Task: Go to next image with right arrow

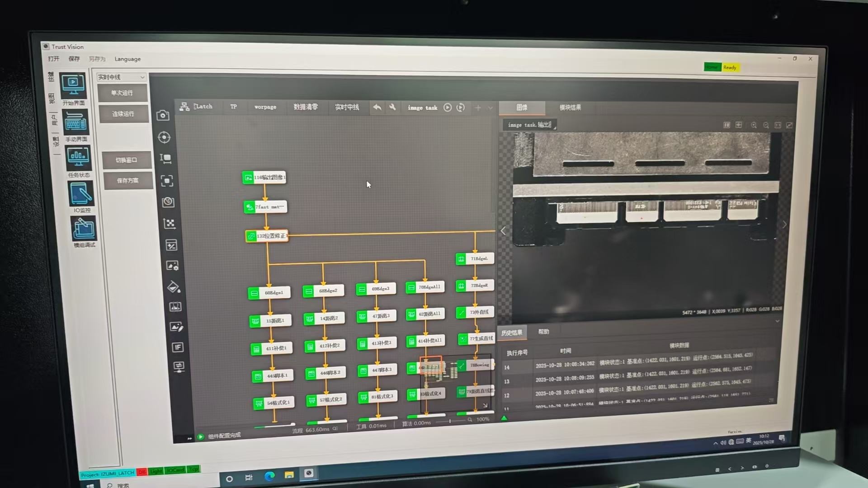Action: (784, 224)
